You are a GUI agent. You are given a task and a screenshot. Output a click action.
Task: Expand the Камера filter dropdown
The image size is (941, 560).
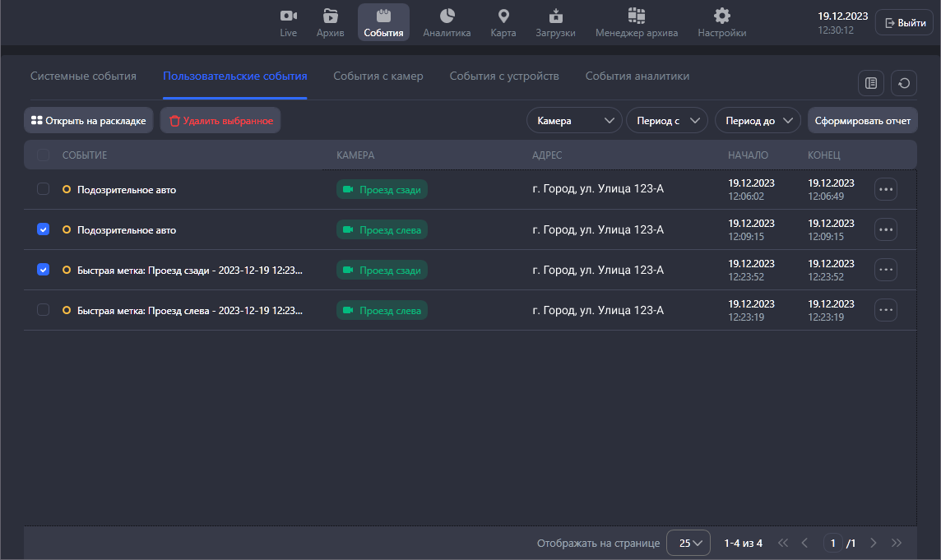coord(574,121)
